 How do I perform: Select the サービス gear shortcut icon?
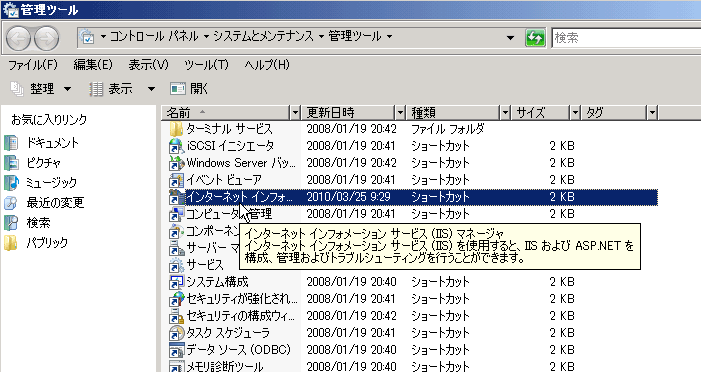click(x=176, y=265)
